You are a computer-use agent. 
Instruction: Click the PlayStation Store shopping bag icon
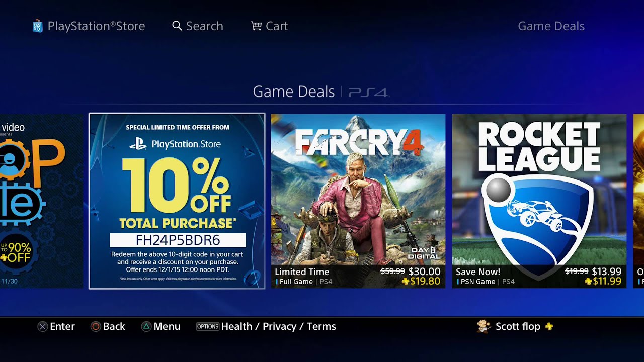tap(37, 26)
